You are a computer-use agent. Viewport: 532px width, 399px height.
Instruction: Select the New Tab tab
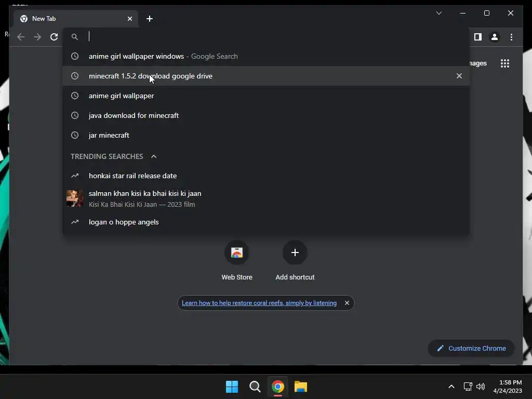tap(76, 19)
